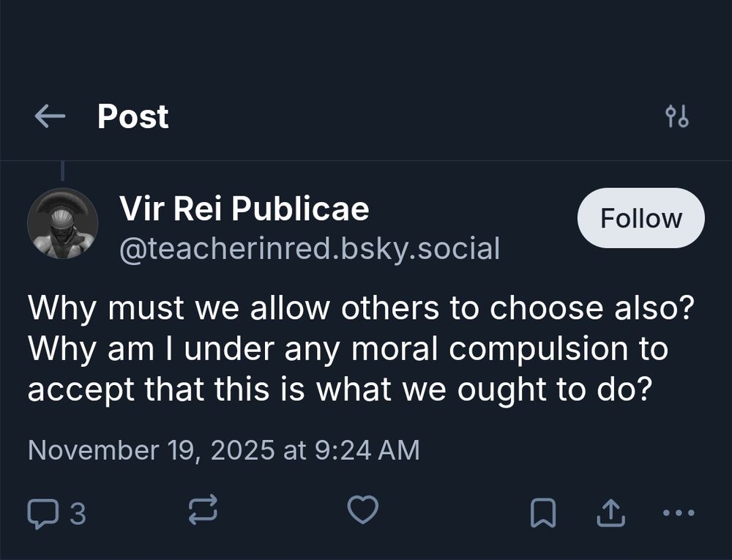Open the three-dot more options menu
The height and width of the screenshot is (560, 732).
click(x=677, y=512)
